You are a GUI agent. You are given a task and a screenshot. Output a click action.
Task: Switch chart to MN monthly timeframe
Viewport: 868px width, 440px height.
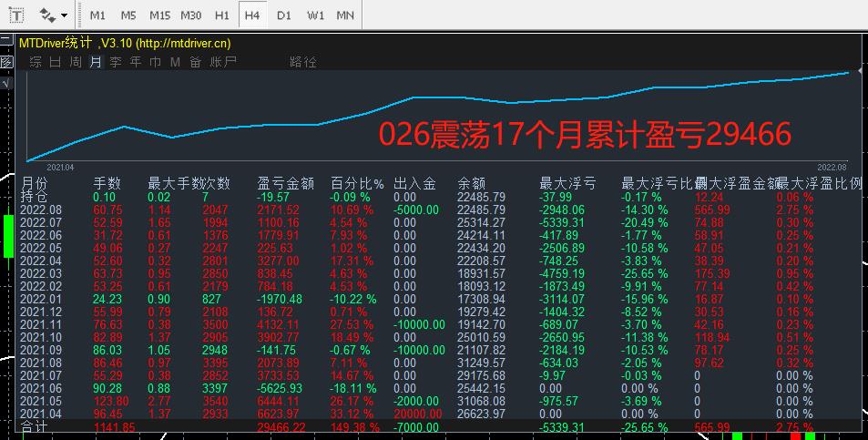click(345, 15)
